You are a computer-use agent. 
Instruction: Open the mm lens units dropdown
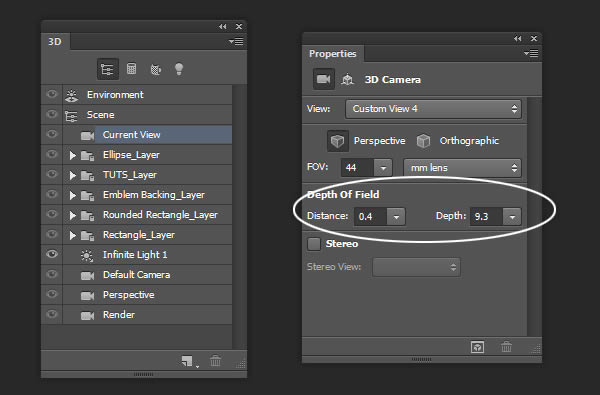click(462, 168)
